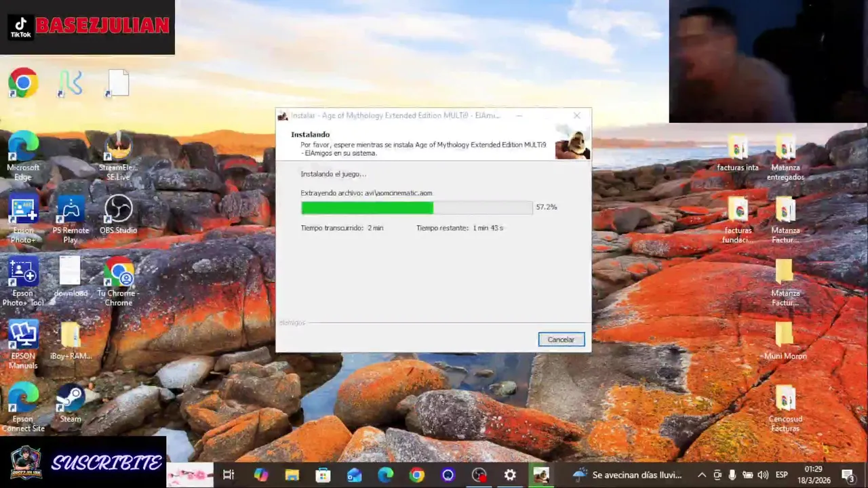Screen dimensions: 868x488
Task: Open the iBoy+RAM folder on desktop
Action: pos(71,340)
